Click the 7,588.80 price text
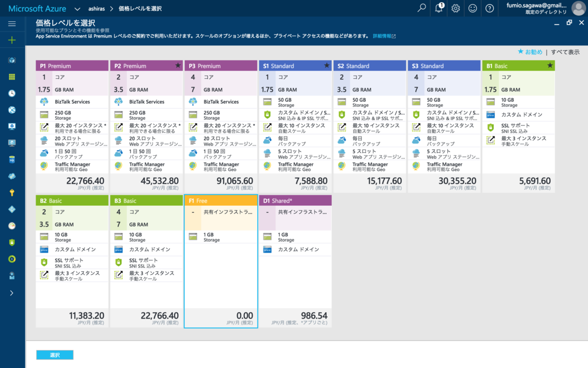Screen dimensions: 588x368 [311, 181]
